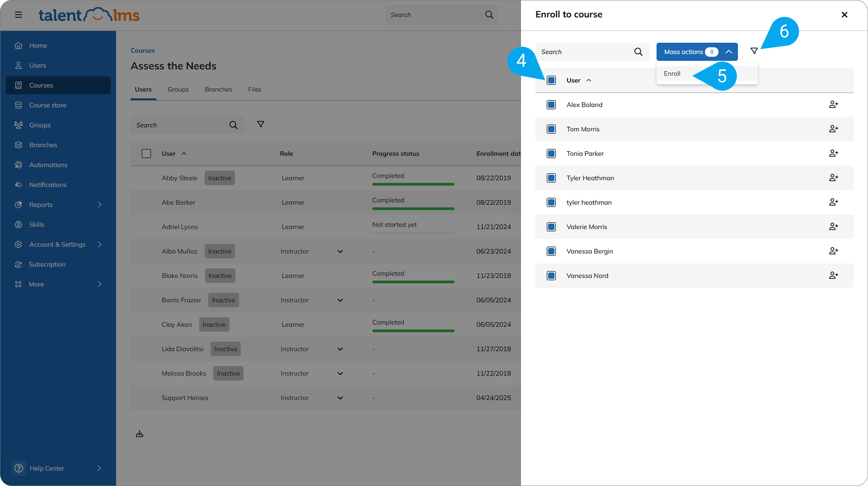Screen dimensions: 868x486
Task: Click the Home sidebar icon
Action: [x=18, y=45]
